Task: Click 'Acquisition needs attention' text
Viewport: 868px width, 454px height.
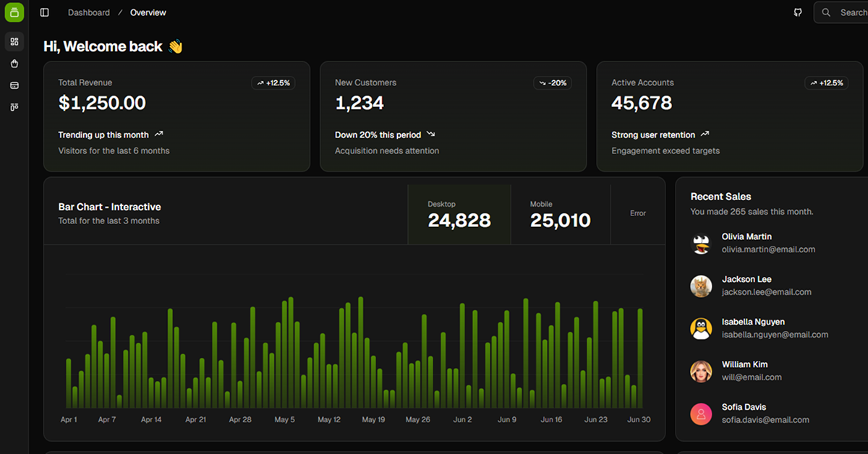Action: pyautogui.click(x=387, y=151)
